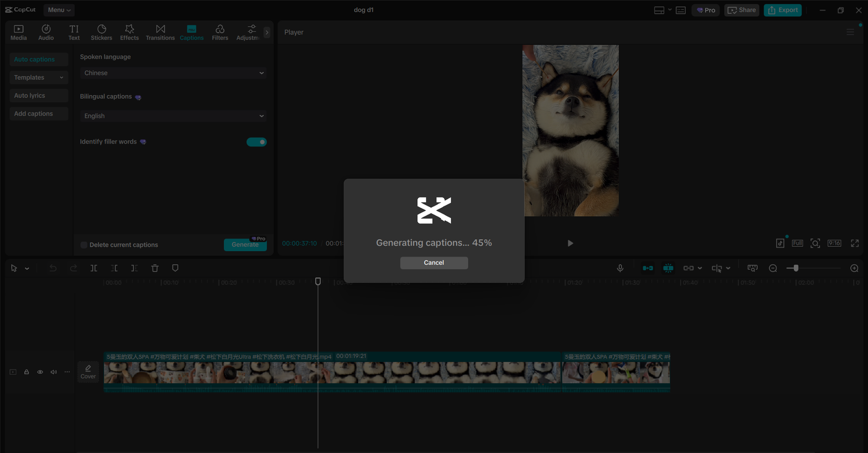Image resolution: width=868 pixels, height=453 pixels.
Task: Open the Stickers panel
Action: coord(101,33)
